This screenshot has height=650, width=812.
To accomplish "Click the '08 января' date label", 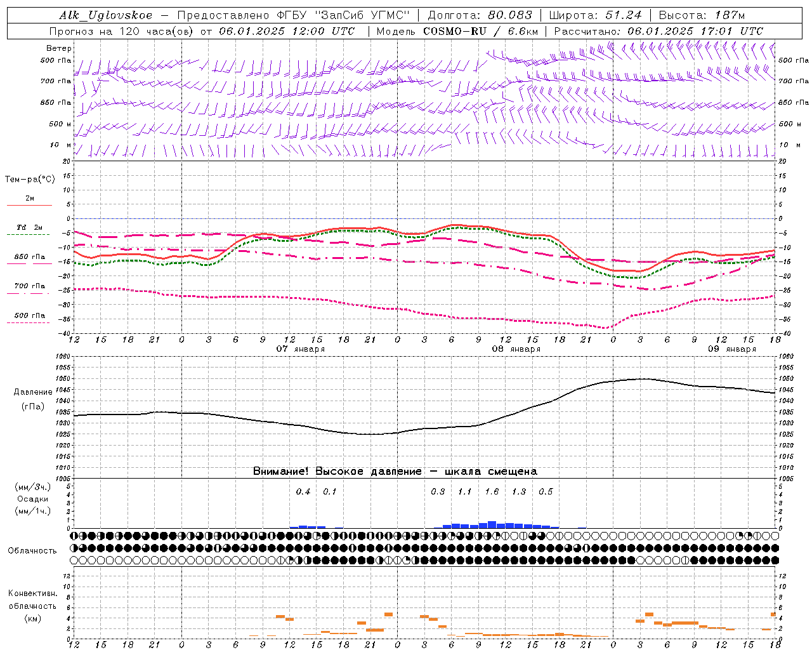I will coord(516,349).
